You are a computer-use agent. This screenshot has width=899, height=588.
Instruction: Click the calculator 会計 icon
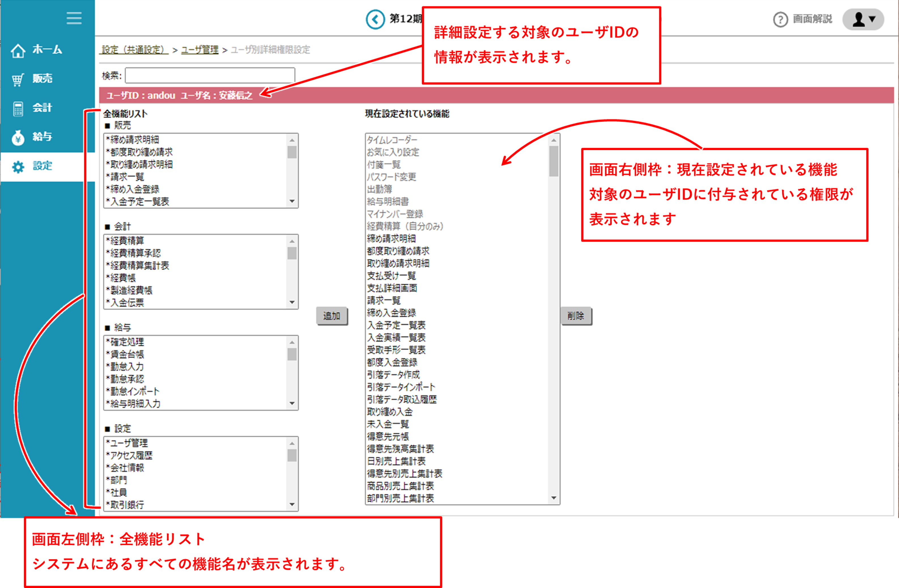[x=18, y=109]
